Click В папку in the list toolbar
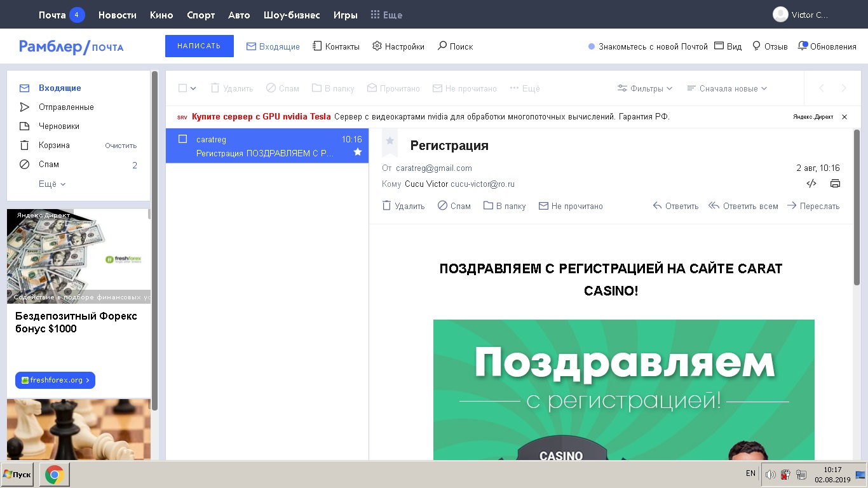Image resolution: width=868 pixels, height=488 pixels. (333, 88)
